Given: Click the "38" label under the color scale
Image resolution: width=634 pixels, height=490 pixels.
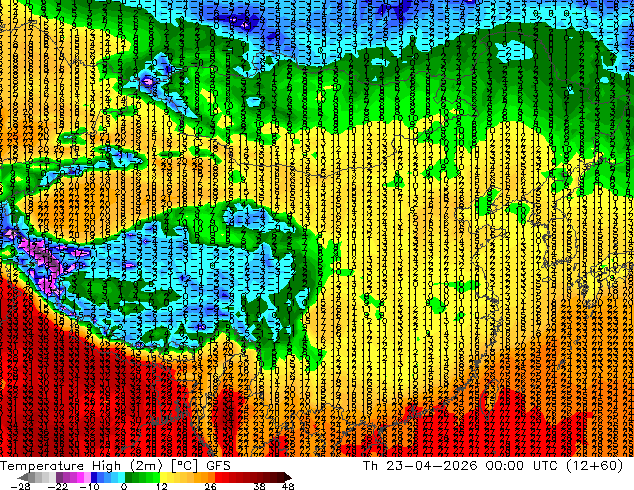Looking at the screenshot, I should click(x=260, y=486).
